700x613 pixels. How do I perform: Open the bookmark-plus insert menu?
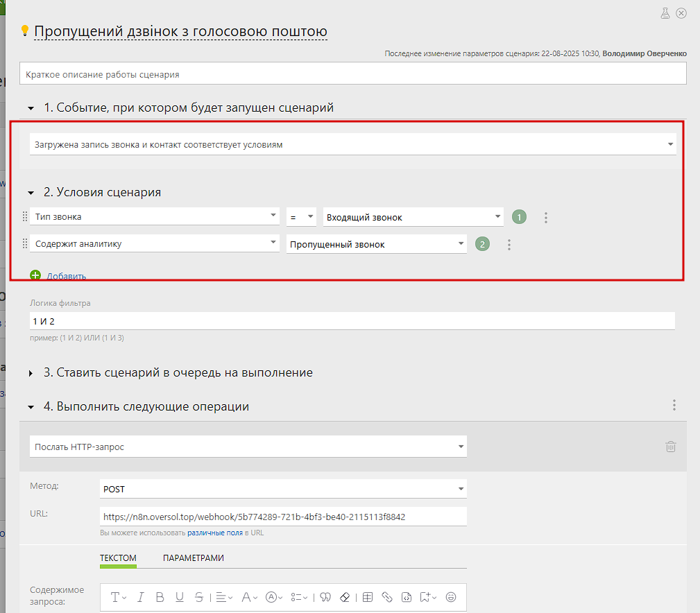click(x=427, y=597)
